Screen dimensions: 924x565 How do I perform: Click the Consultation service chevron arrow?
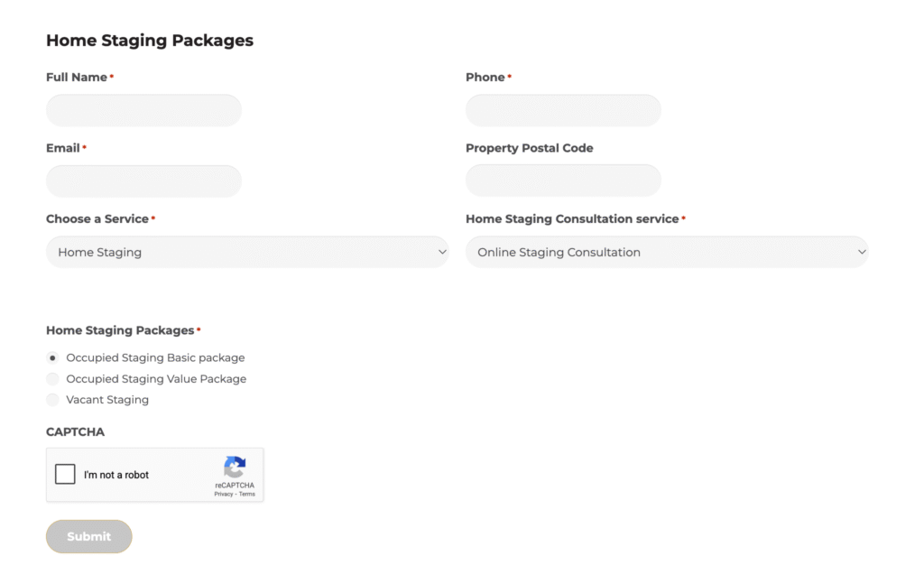pos(862,252)
